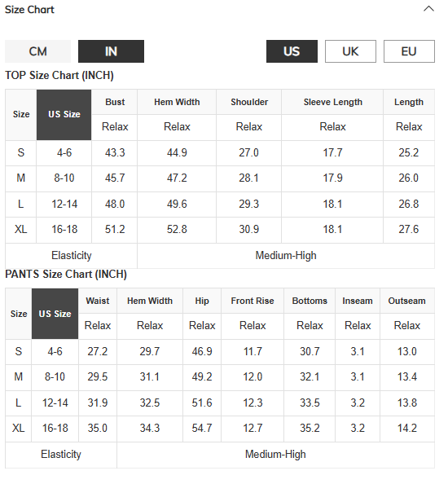The width and height of the screenshot is (448, 484).
Task: Select the US Size header in pants chart
Action: coord(55,314)
